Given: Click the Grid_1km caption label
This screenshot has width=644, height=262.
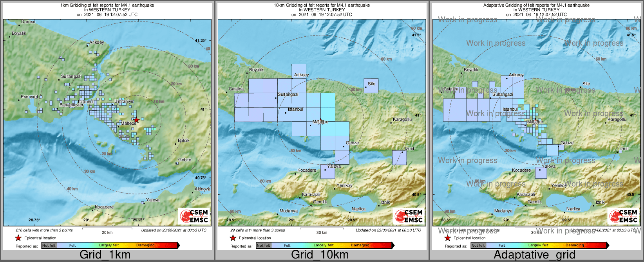Looking at the screenshot, I should tap(105, 255).
